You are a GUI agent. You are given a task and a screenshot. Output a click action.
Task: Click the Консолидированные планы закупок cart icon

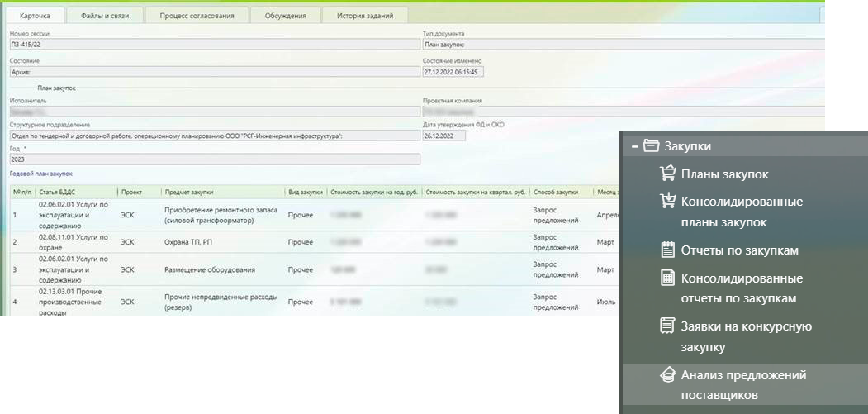click(x=668, y=201)
